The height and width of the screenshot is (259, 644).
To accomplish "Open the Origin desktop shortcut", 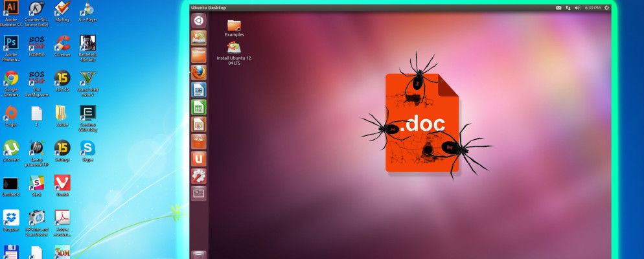I will (x=11, y=116).
